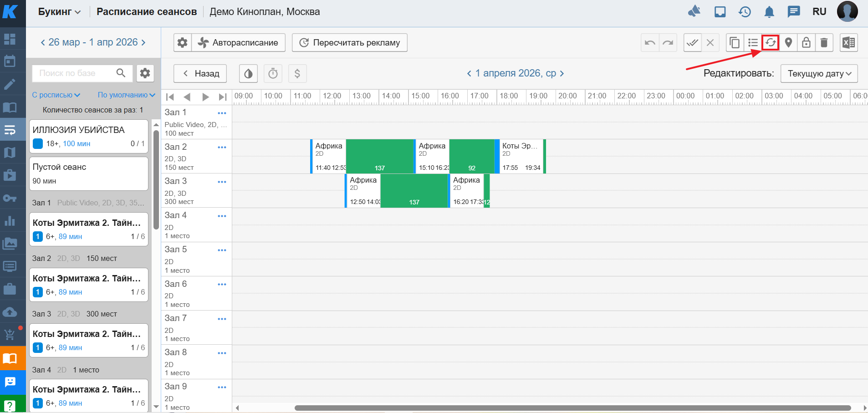This screenshot has width=868, height=413.
Task: Click the lock icon in toolbar
Action: (806, 43)
